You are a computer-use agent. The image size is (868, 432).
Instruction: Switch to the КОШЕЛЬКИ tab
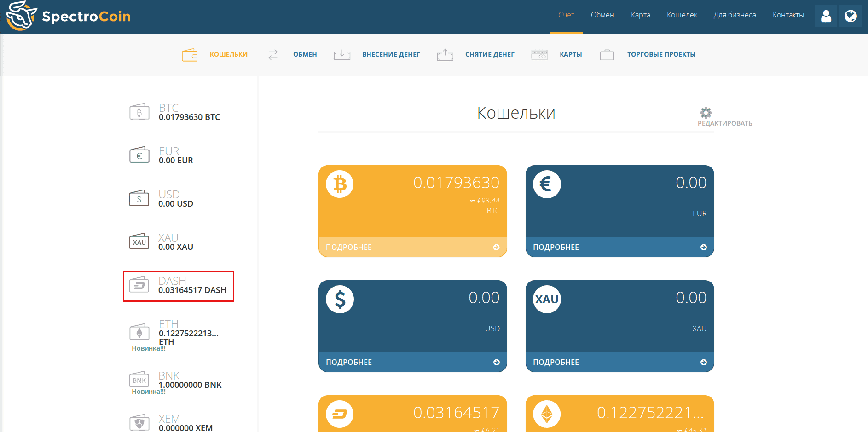point(229,54)
